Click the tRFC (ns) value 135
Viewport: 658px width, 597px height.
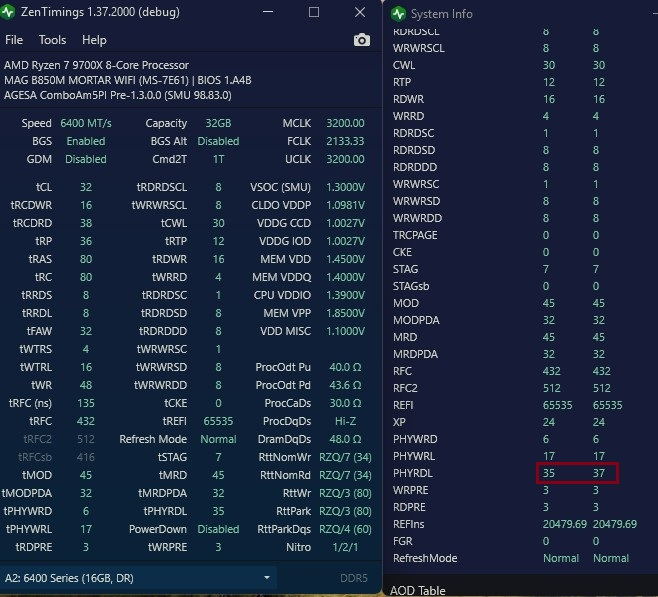click(x=86, y=403)
